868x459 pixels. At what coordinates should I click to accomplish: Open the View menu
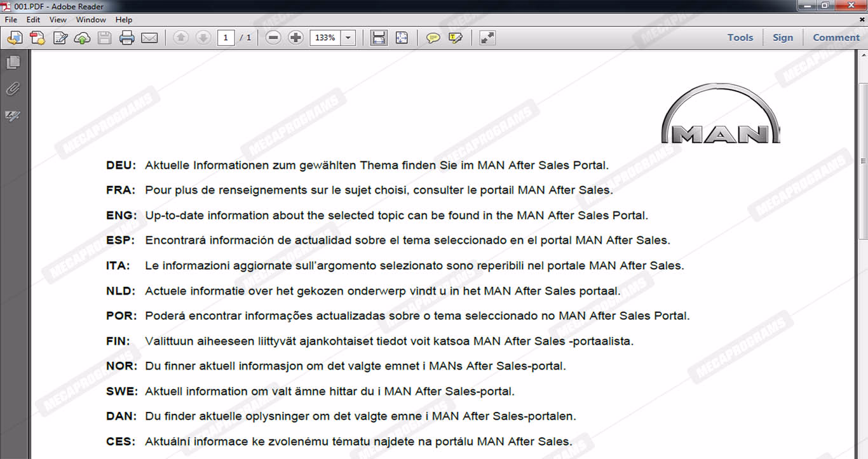58,20
